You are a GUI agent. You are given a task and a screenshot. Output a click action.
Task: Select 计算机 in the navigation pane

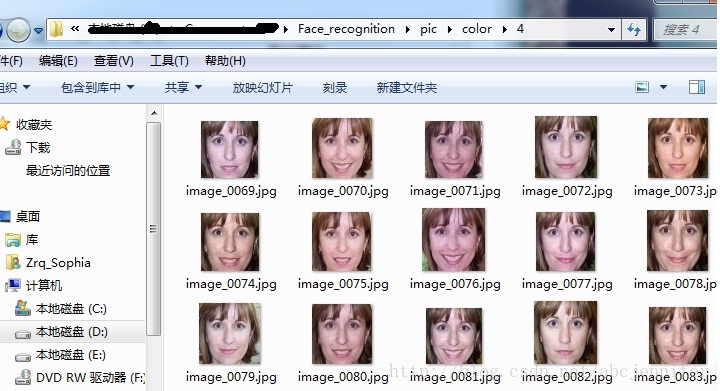click(x=44, y=285)
